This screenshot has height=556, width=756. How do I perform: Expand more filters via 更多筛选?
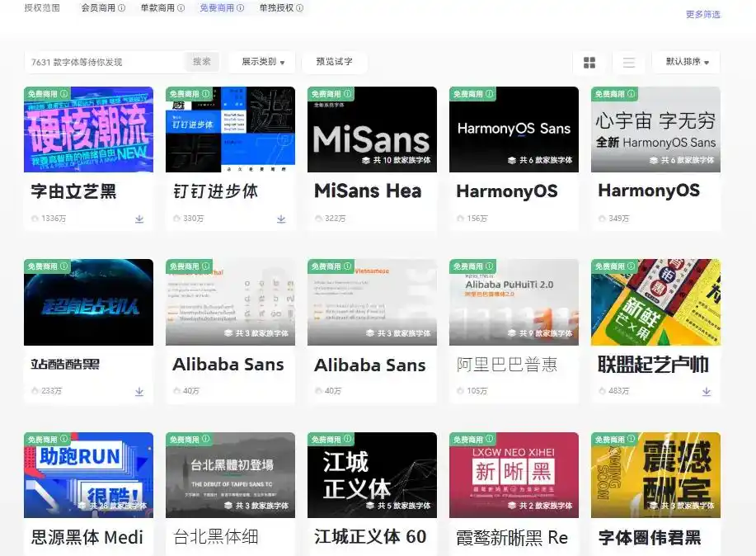tap(702, 15)
